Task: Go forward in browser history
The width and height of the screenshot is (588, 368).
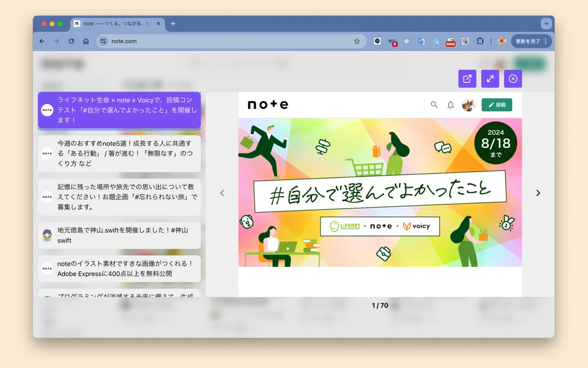Action: [x=56, y=41]
